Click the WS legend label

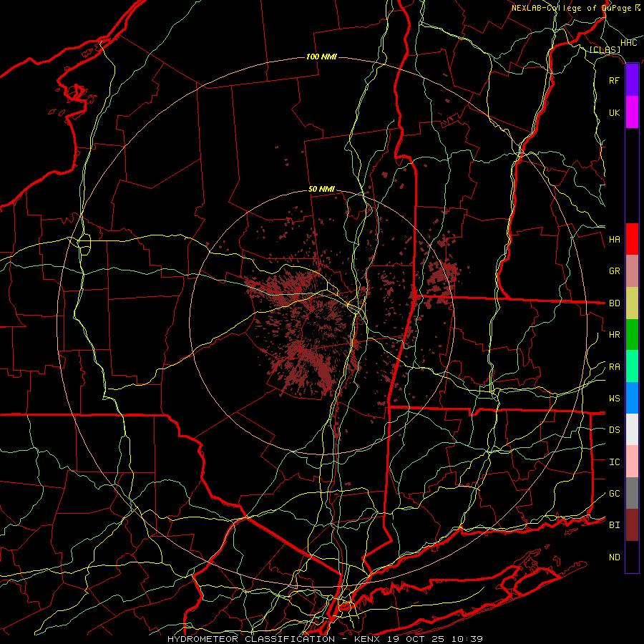[614, 399]
